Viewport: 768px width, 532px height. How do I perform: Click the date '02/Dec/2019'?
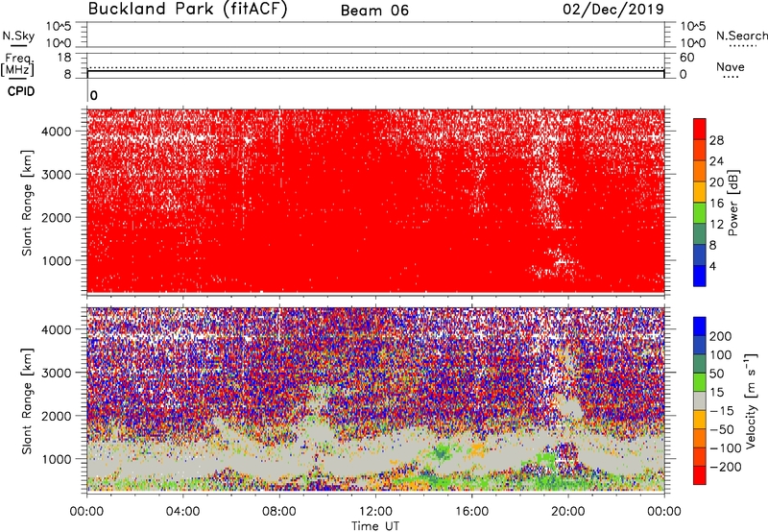tap(613, 9)
